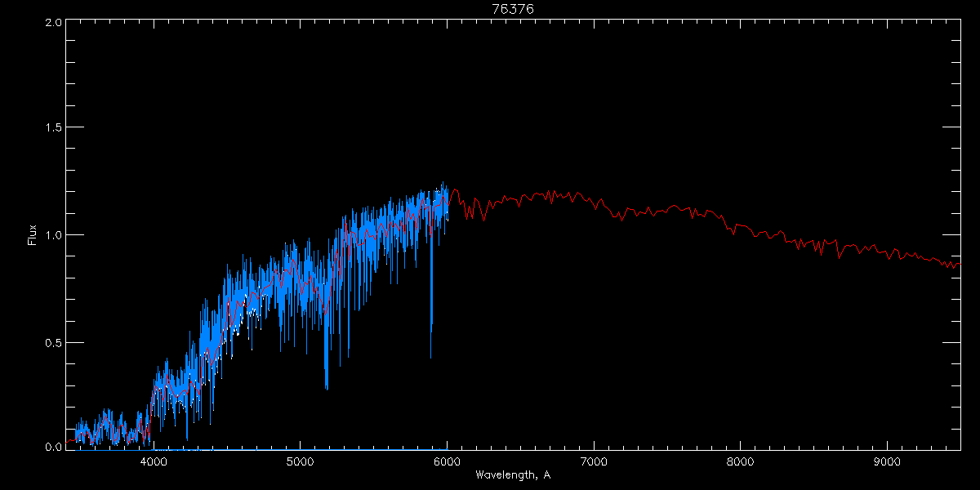Click the blue absorption dip near 5200
This screenshot has height=490, width=980.
point(327,351)
